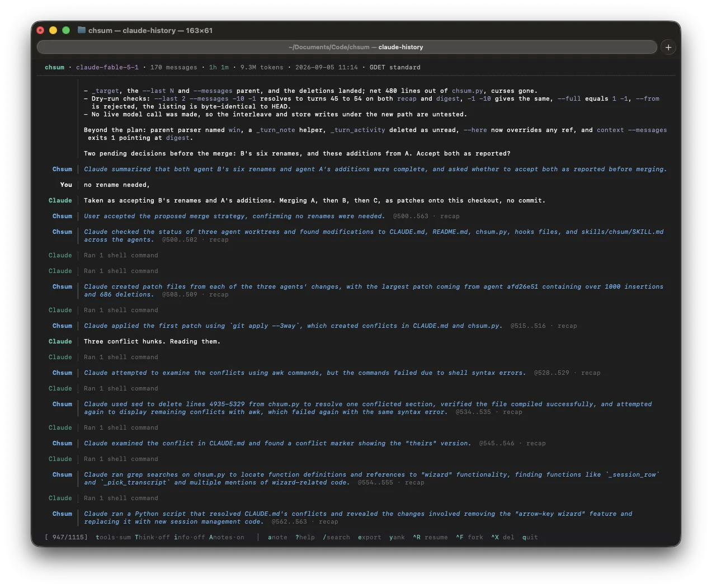Select summary 'User accepted the proposed merge strategy'
The image size is (712, 588).
tap(234, 216)
